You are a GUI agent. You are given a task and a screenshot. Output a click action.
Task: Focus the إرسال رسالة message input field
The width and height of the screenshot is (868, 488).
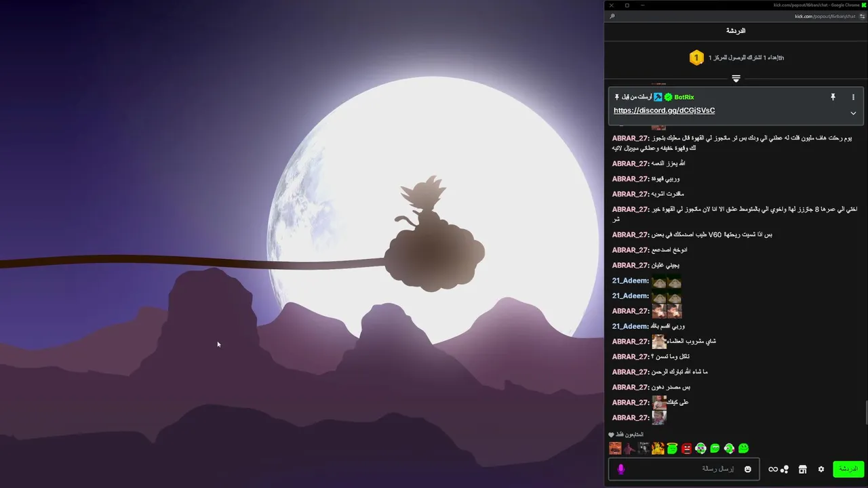tap(685, 469)
